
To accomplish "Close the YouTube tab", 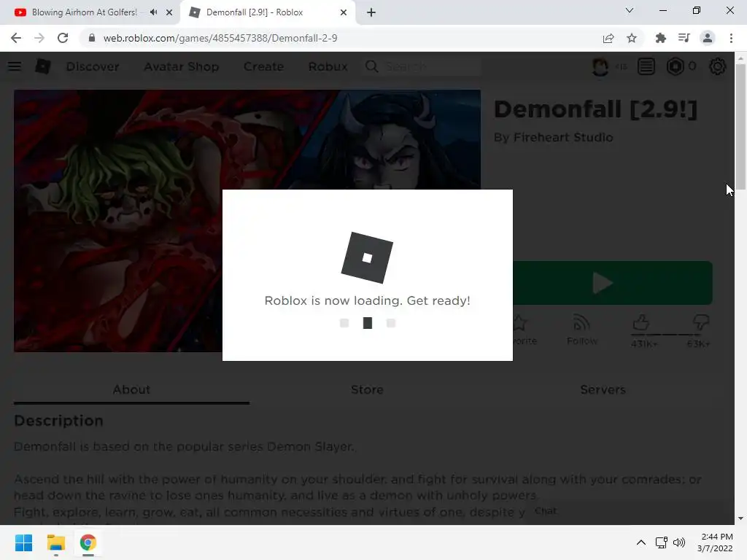I will (x=169, y=12).
